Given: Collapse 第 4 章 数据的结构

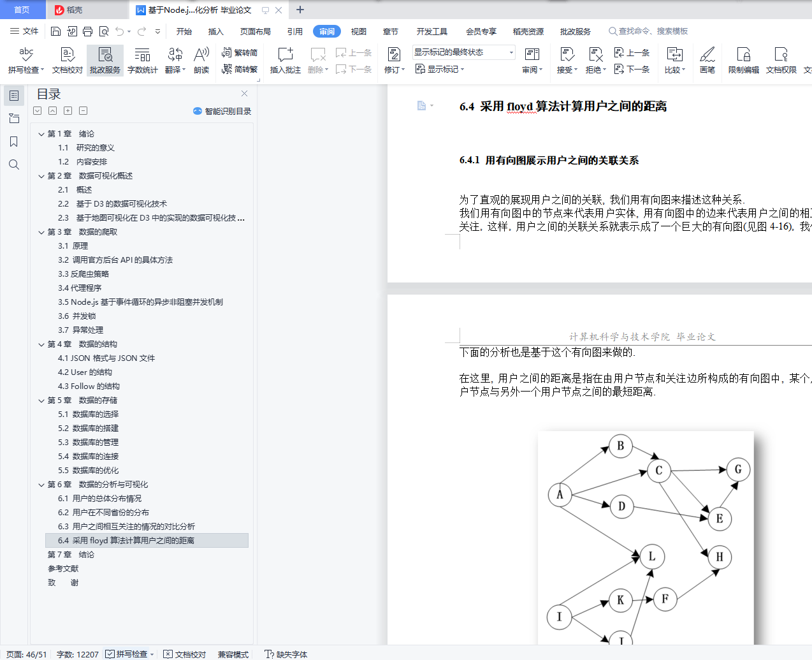Looking at the screenshot, I should tap(41, 344).
